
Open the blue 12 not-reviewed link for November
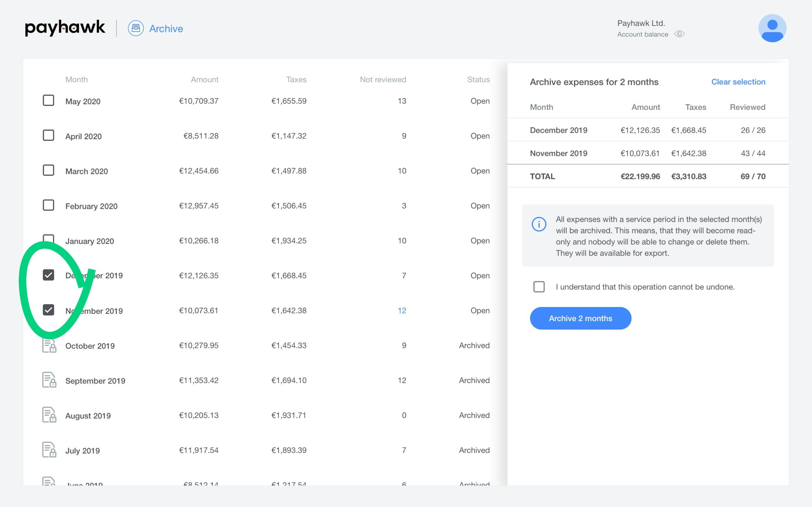click(x=402, y=310)
